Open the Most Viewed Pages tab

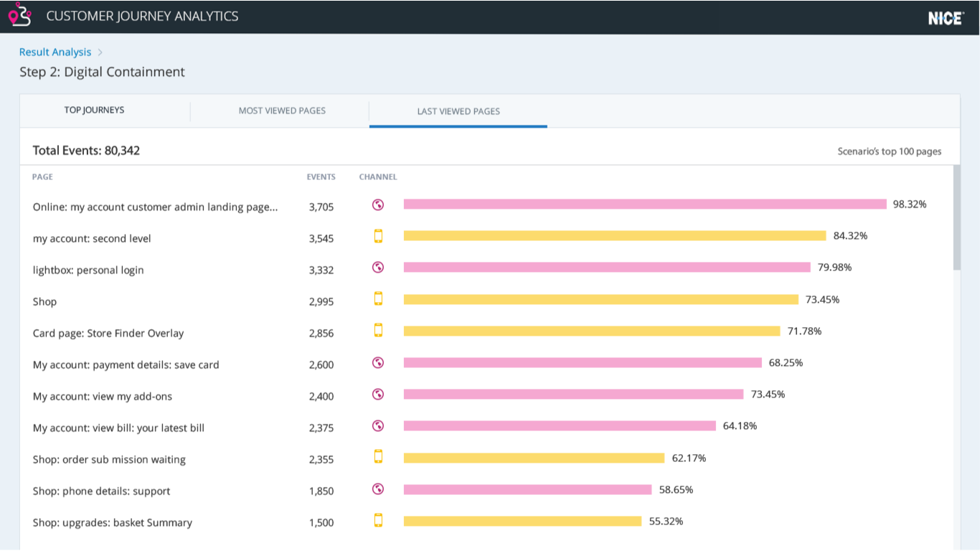click(x=282, y=110)
